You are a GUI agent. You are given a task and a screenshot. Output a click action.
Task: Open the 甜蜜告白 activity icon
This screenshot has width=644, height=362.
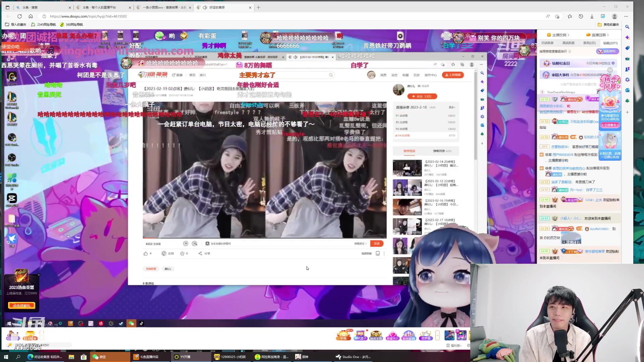(x=392, y=335)
